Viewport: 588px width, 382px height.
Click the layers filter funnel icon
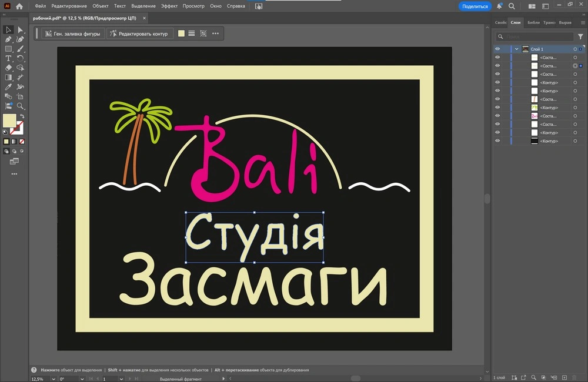pos(580,36)
